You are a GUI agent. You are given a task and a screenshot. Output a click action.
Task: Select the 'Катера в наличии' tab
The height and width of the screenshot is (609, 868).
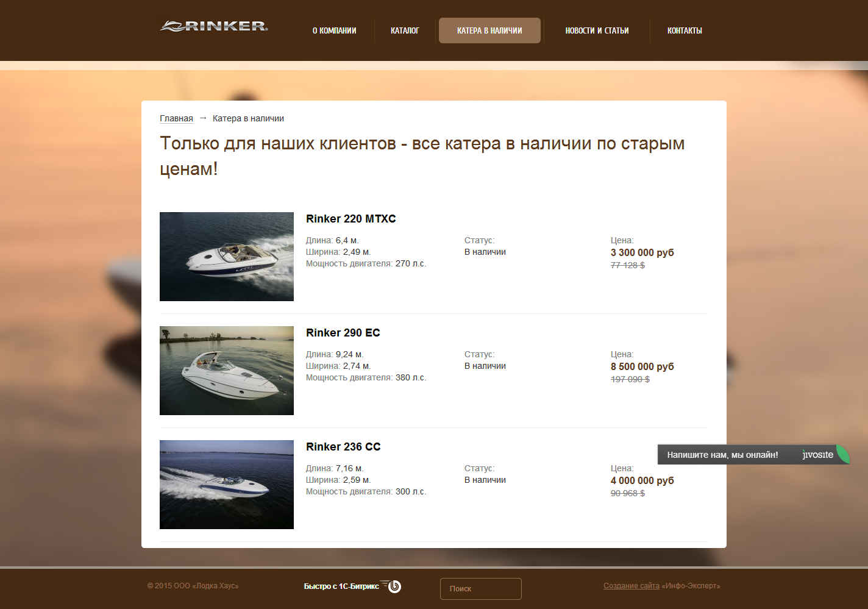point(489,30)
